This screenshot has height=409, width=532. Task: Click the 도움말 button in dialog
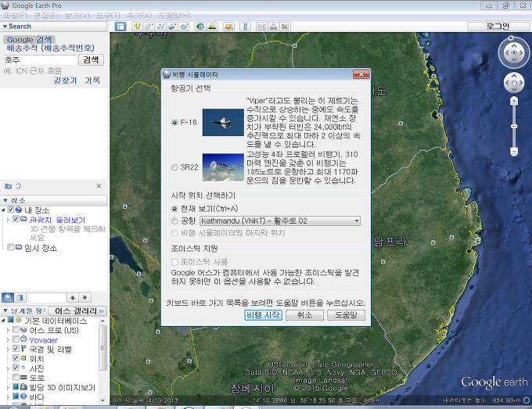tap(346, 315)
